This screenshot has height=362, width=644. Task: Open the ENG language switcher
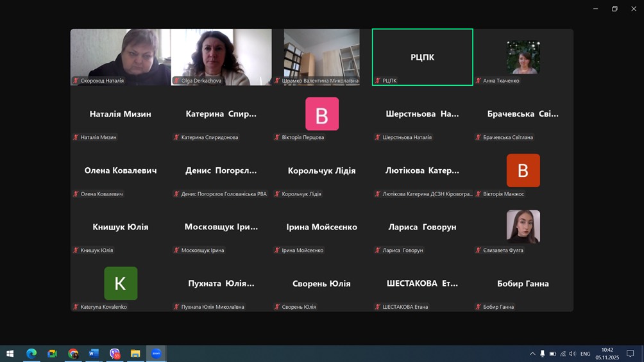coord(585,354)
